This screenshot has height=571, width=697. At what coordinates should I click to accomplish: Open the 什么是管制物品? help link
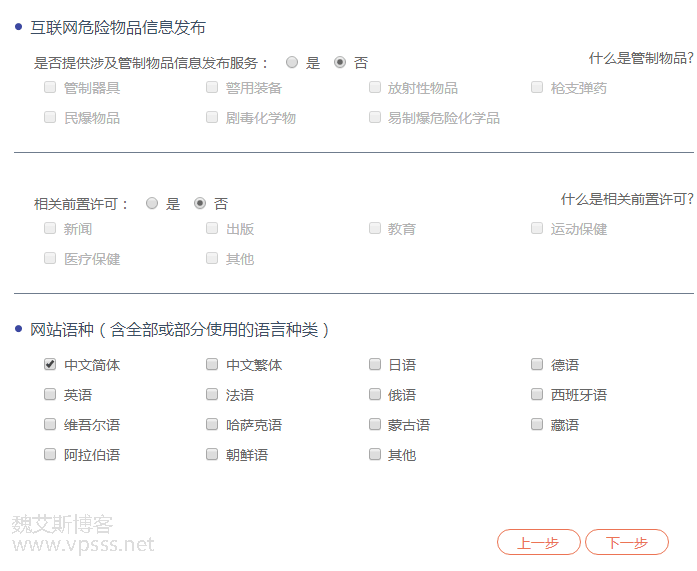[641, 58]
